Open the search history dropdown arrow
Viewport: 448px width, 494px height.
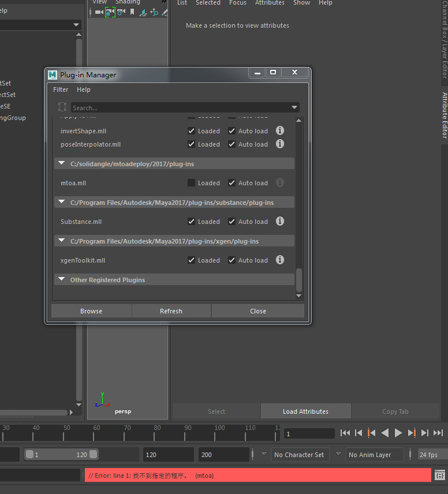click(294, 107)
